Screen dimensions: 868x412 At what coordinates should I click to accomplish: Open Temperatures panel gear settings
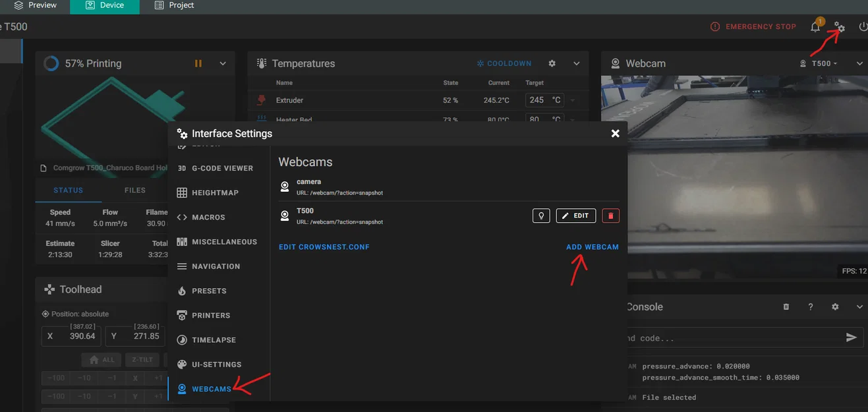pyautogui.click(x=552, y=63)
